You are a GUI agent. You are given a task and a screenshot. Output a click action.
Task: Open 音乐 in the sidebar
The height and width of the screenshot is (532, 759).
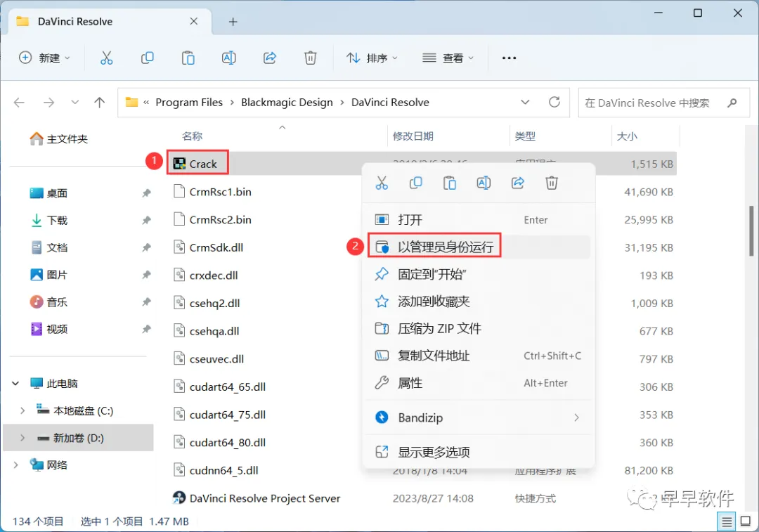point(48,302)
